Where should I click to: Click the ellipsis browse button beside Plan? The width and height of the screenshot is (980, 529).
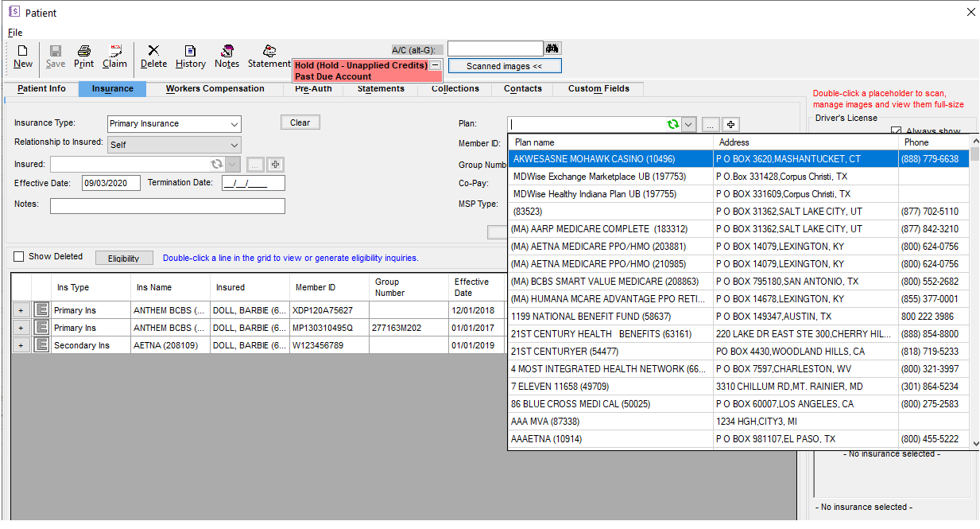tap(711, 124)
